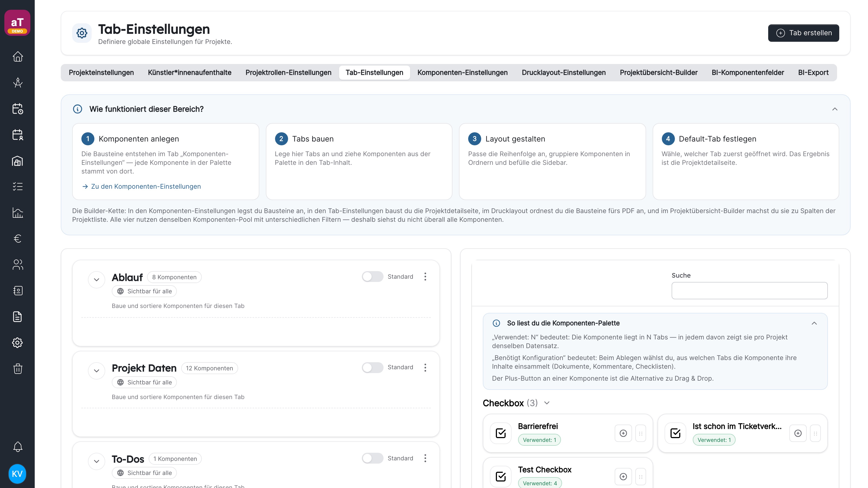This screenshot has height=488, width=868.
Task: Click the '8 Komponenten' badge
Action: 174,277
